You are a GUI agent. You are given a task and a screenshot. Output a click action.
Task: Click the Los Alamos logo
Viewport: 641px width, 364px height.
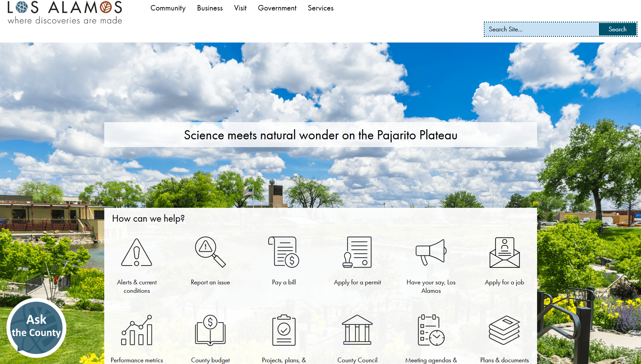[65, 12]
